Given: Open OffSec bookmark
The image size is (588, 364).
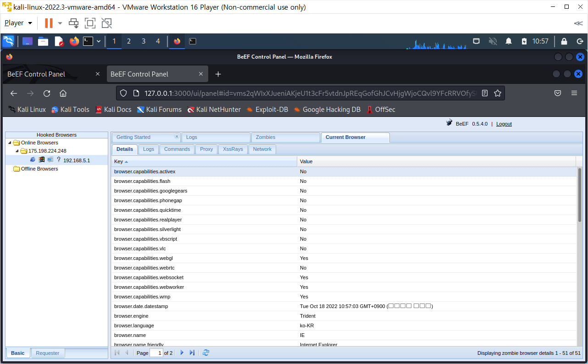Looking at the screenshot, I should [380, 110].
